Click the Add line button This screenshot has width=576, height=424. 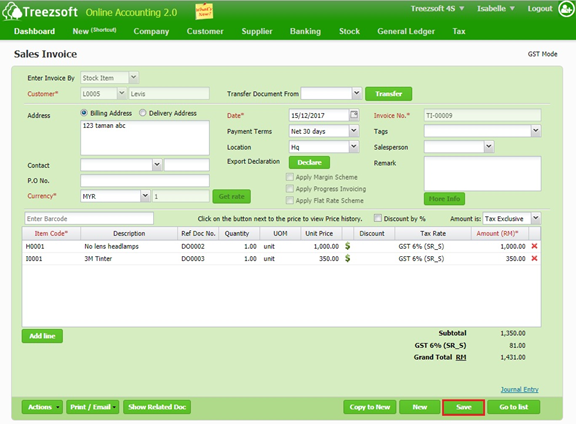[42, 336]
